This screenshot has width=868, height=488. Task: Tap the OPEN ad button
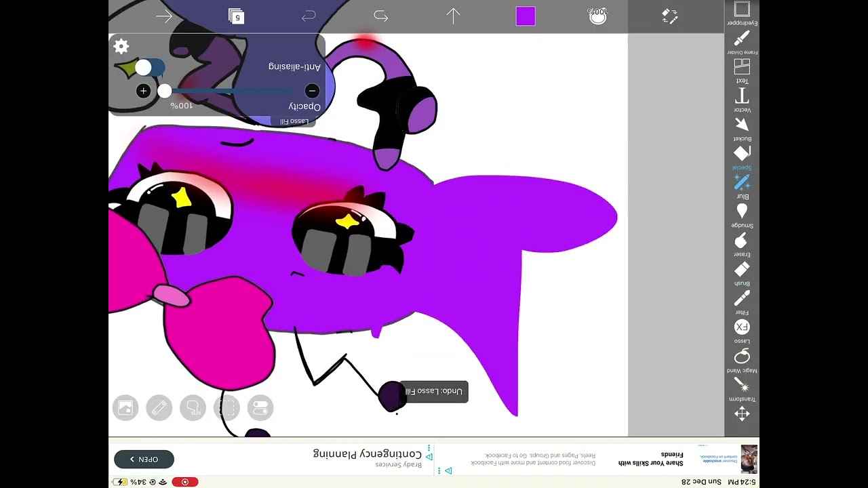click(x=144, y=460)
